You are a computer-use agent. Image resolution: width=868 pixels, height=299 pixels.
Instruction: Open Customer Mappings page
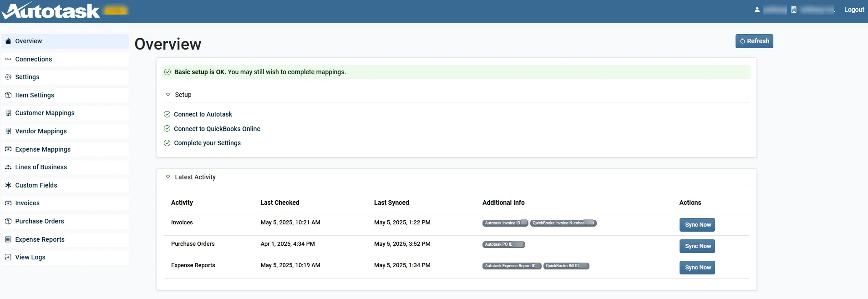pos(45,113)
